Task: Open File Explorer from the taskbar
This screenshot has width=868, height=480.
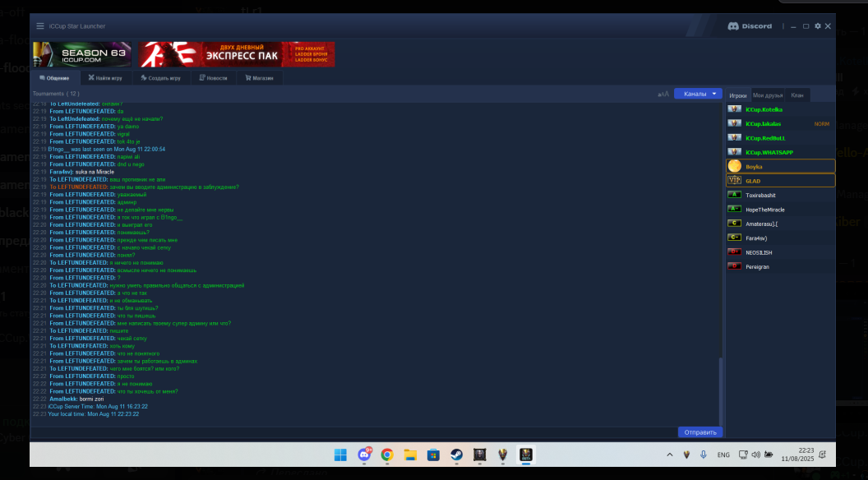Action: pos(410,455)
